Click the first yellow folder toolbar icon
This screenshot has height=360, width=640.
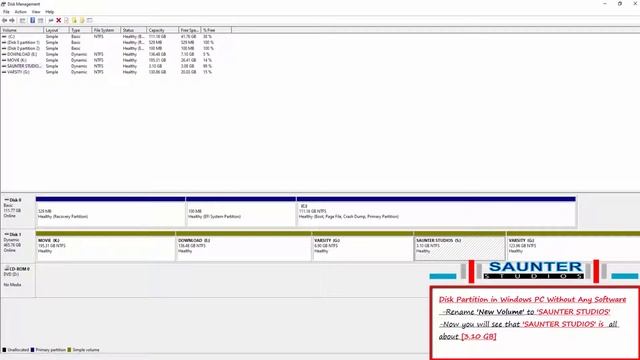click(74, 20)
